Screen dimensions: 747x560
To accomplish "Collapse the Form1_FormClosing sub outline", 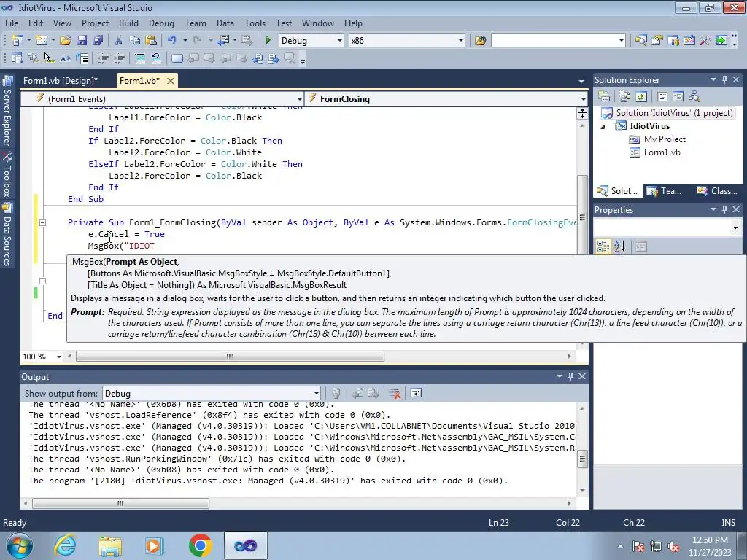I will (42, 222).
